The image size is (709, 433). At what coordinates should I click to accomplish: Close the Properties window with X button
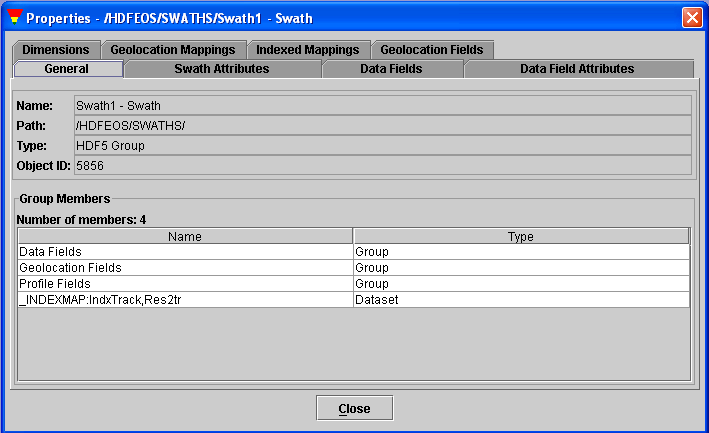coord(691,18)
